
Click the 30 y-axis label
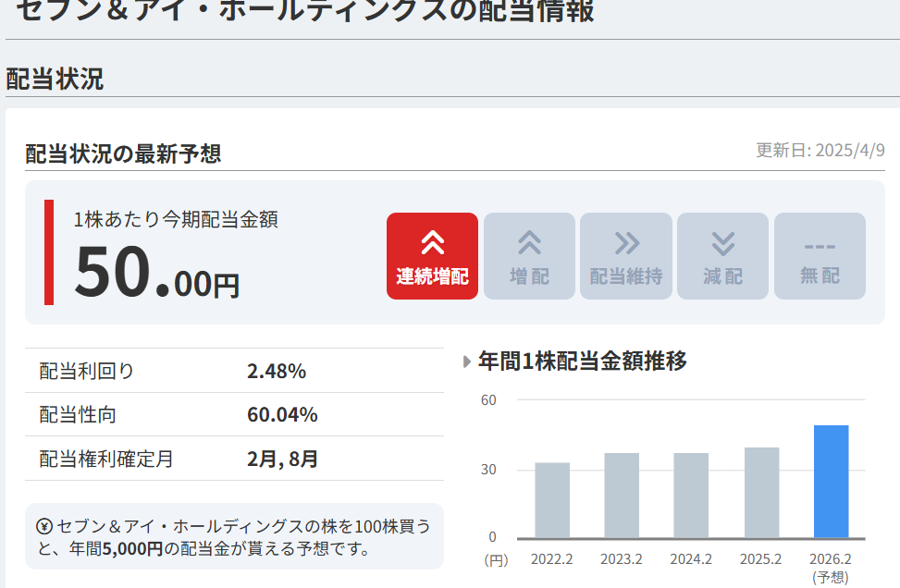(x=488, y=470)
